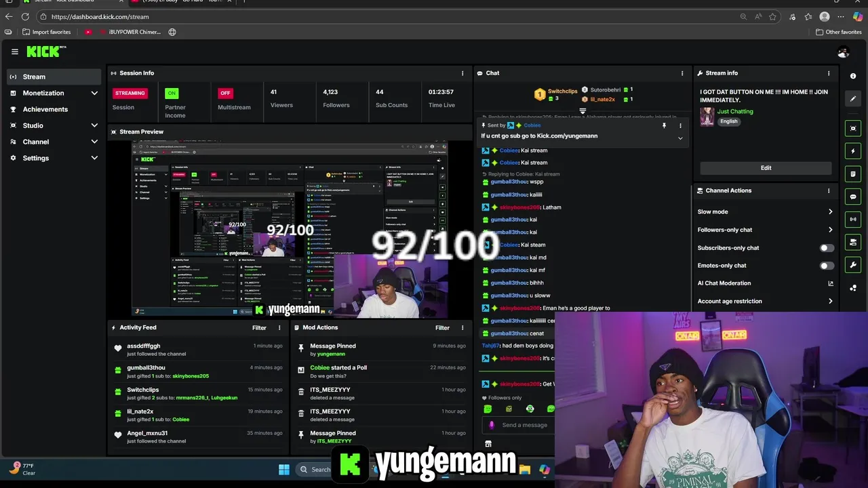Viewport: 868px width, 488px height.
Task: Select Stream in sidebar
Action: pyautogui.click(x=54, y=77)
